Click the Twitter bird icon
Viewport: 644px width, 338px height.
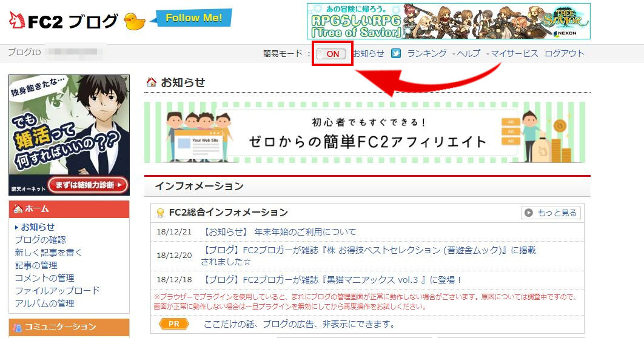(396, 53)
